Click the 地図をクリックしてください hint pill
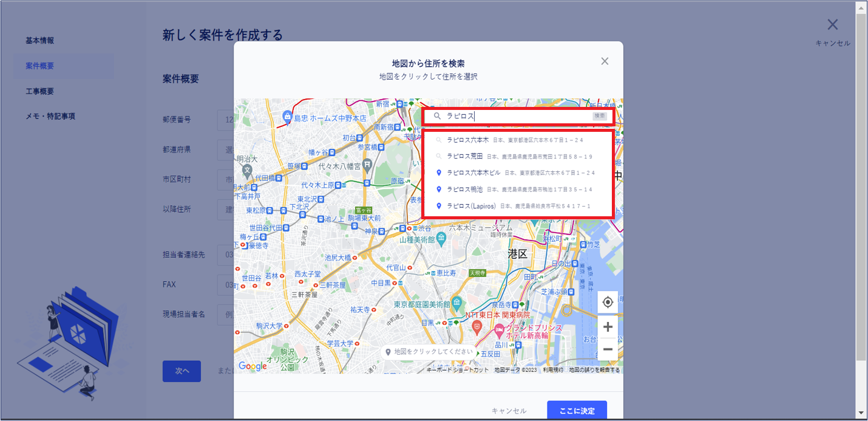Viewport: 868px width, 421px height. click(429, 352)
